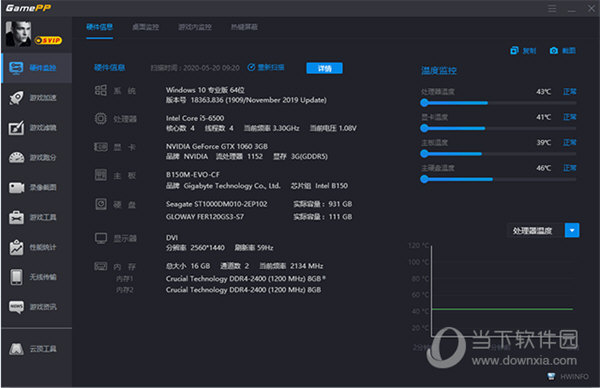Open the game acceleration rocket icon
Screen dimensions: 600x388
click(16, 98)
